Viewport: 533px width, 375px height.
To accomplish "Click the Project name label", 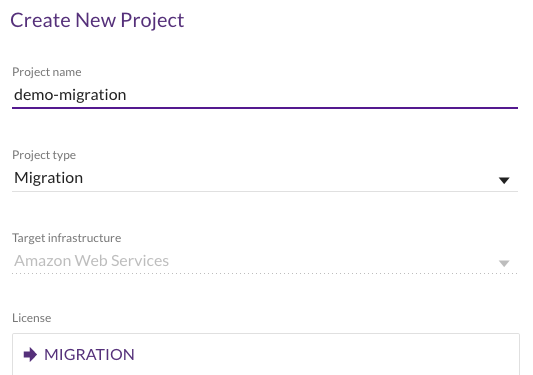I will [x=47, y=72].
